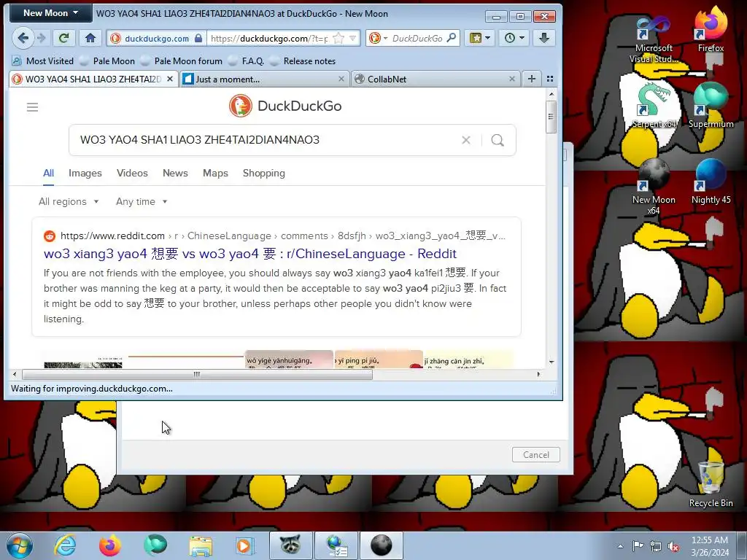Image resolution: width=747 pixels, height=560 pixels.
Task: Open the History clock dropdown button
Action: [514, 38]
